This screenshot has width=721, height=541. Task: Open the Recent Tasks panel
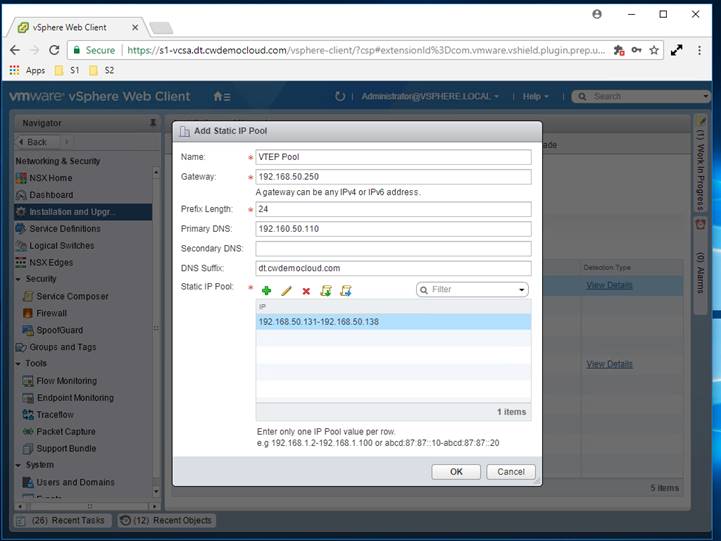(x=62, y=520)
